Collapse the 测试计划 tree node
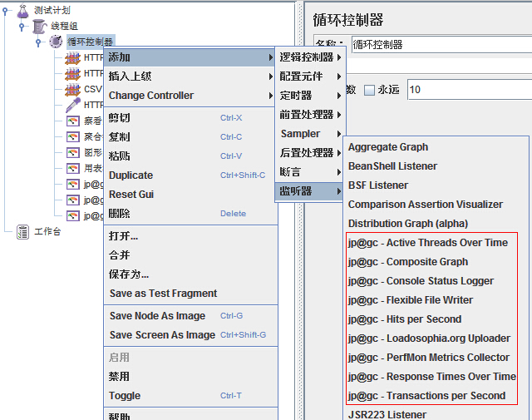532x420 pixels. tap(6, 11)
